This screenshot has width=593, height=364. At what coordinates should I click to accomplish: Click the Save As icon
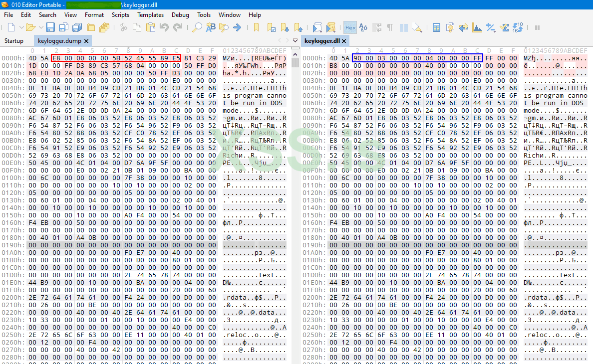click(63, 27)
